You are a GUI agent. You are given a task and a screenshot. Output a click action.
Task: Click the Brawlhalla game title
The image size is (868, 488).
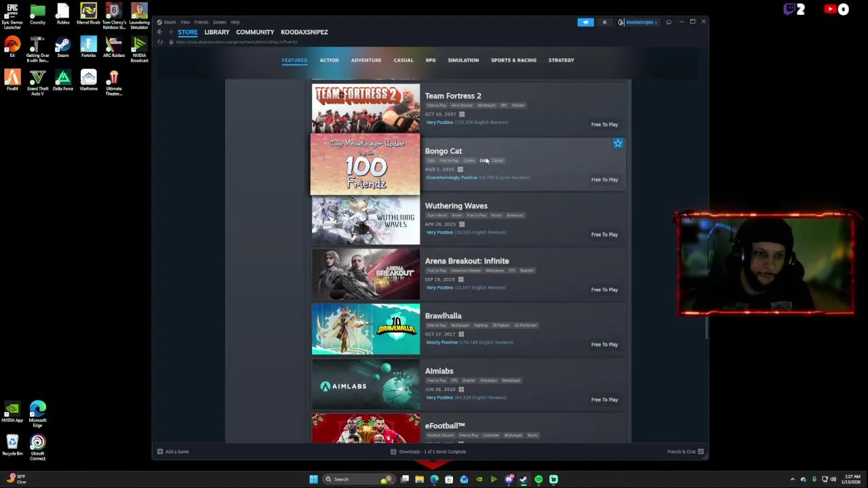pos(443,316)
